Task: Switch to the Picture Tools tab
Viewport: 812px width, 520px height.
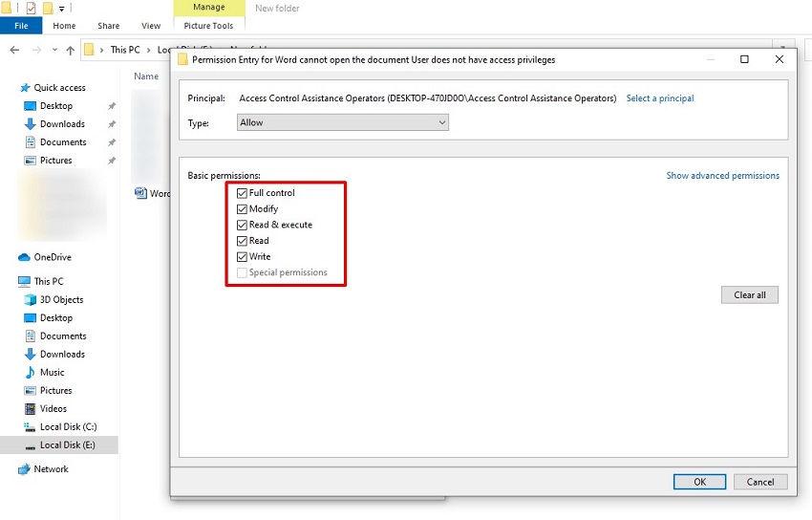Action: click(x=208, y=26)
